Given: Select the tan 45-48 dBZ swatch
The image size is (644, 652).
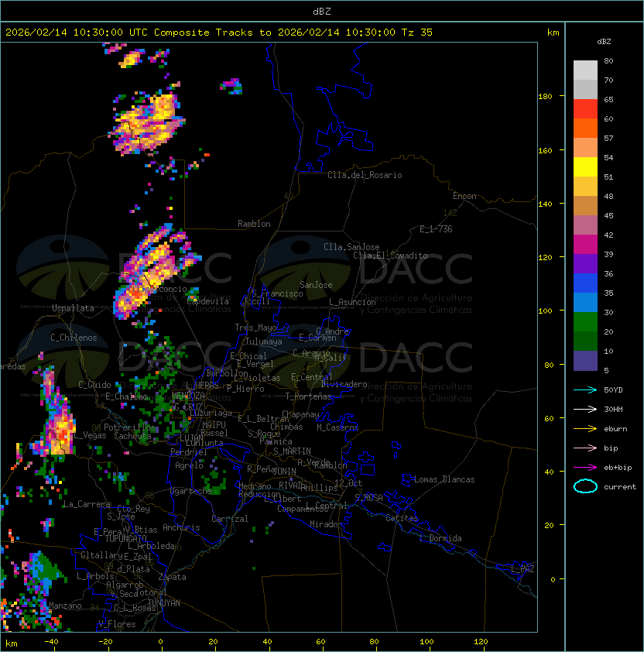Looking at the screenshot, I should [x=585, y=205].
